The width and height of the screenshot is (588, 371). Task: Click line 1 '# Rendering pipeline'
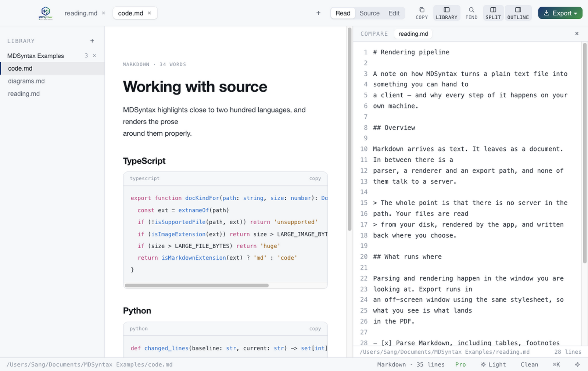(411, 52)
